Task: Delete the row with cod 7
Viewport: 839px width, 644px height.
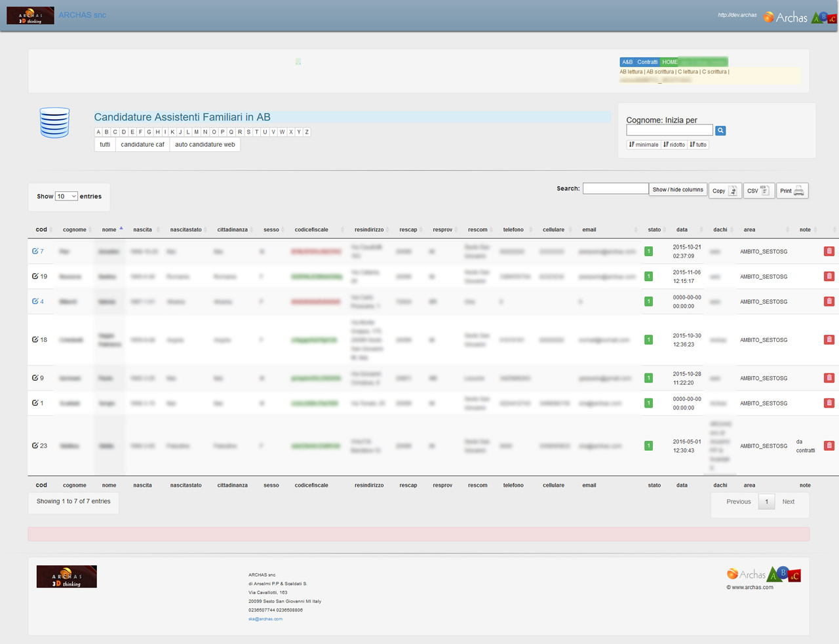Action: point(829,252)
